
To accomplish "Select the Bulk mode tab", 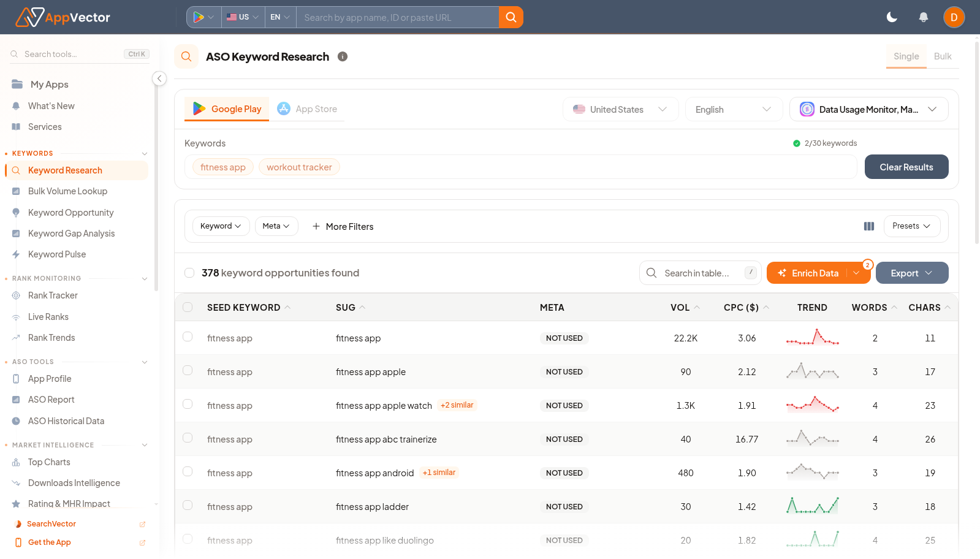I will 943,56.
